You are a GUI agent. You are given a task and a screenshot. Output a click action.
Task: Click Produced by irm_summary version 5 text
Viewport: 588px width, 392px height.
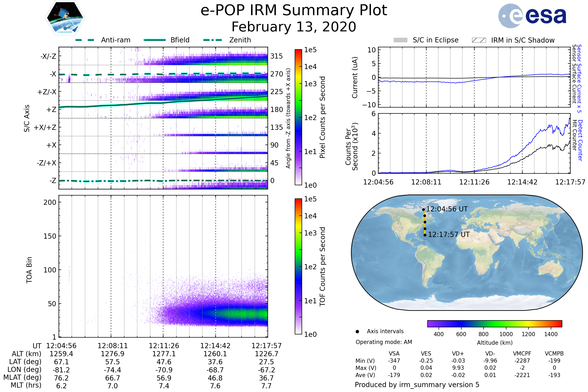click(417, 384)
